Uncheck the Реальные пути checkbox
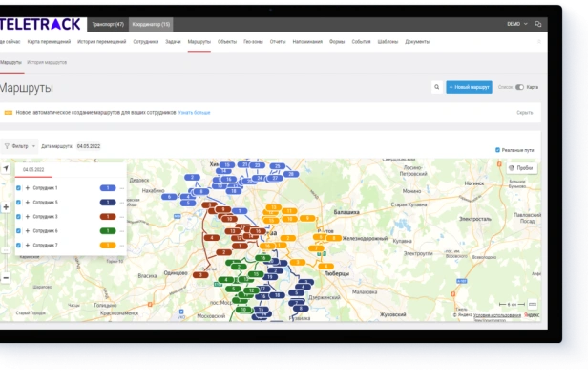Image resolution: width=588 pixels, height=387 pixels. click(x=497, y=150)
